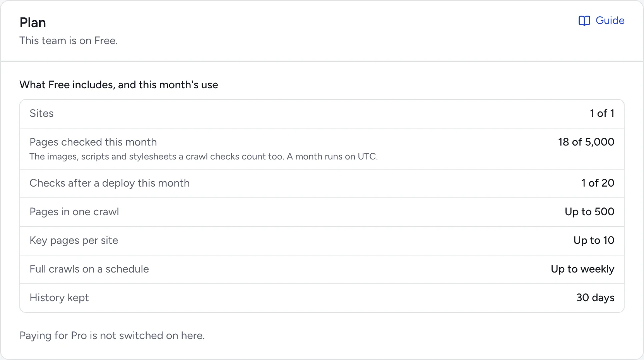
Task: Click "What Free includes, and this month's use" heading
Action: tap(119, 85)
